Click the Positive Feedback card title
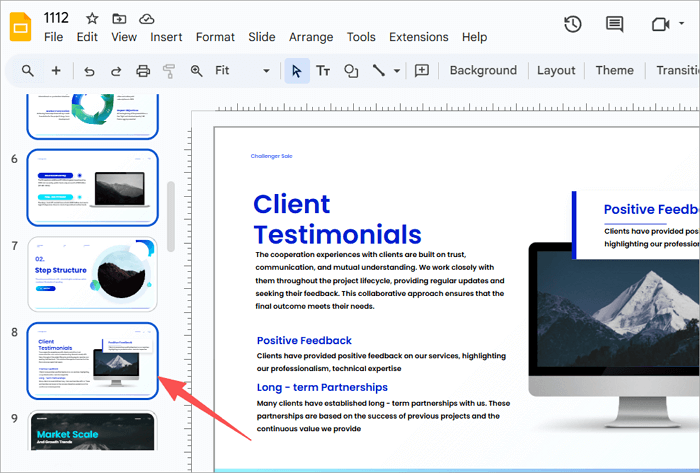 click(651, 209)
